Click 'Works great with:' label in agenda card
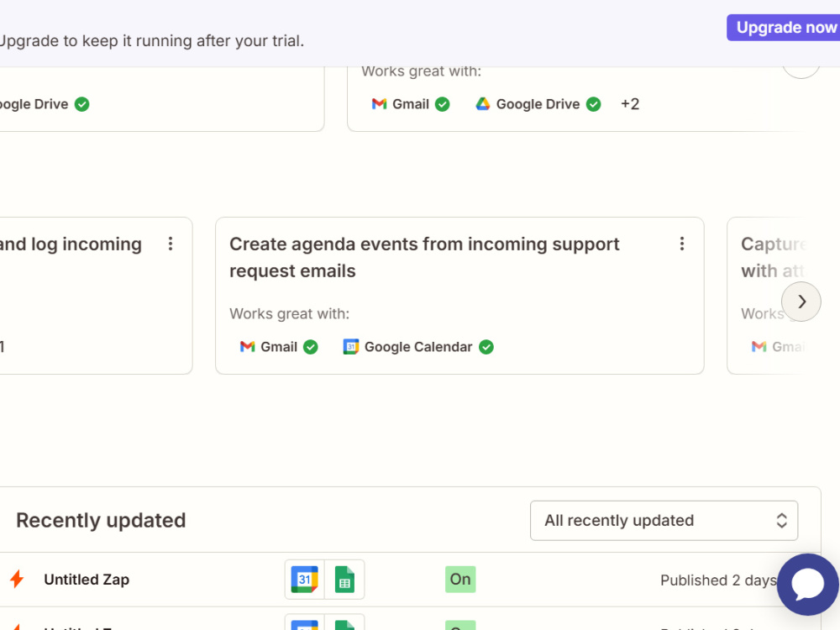840x630 pixels. [x=289, y=313]
